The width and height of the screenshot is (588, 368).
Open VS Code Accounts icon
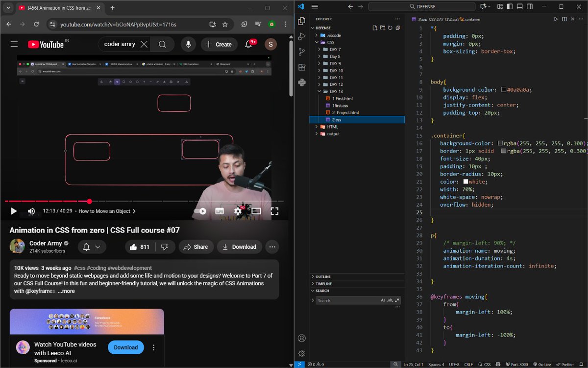click(301, 339)
